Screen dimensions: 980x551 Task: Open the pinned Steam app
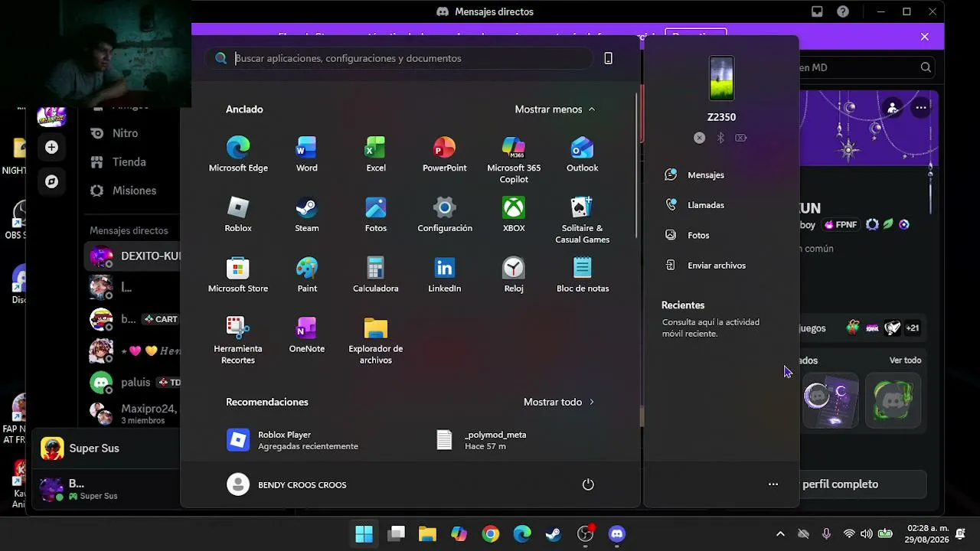click(x=307, y=214)
